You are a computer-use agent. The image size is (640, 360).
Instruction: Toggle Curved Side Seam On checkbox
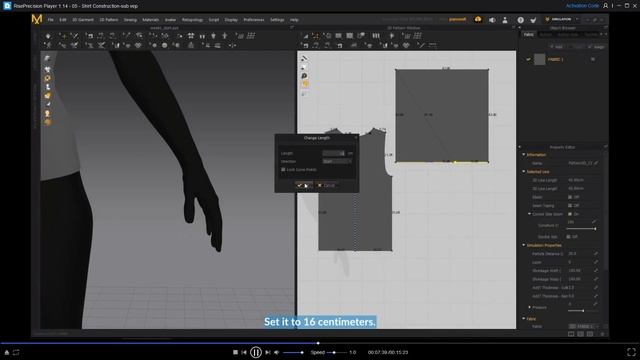point(570,214)
